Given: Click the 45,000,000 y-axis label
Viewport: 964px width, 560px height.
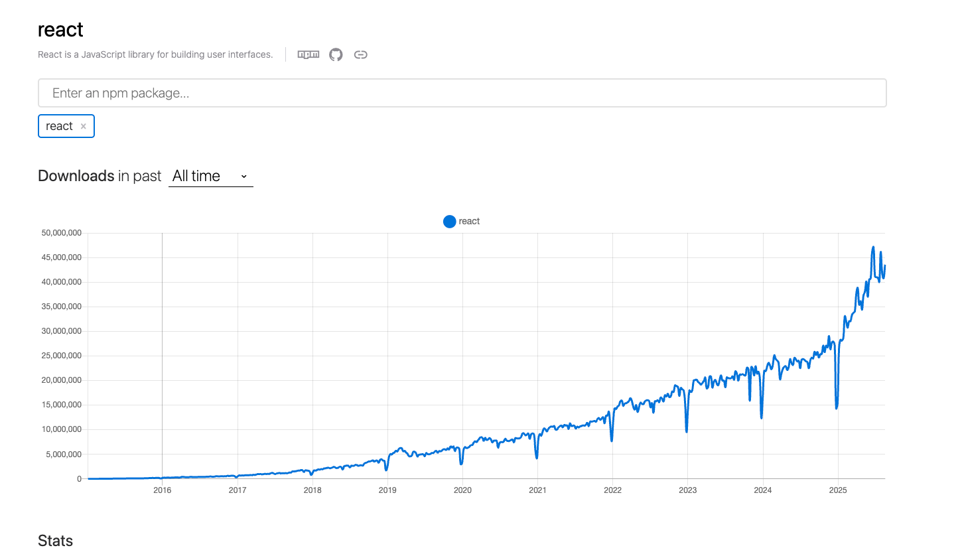Looking at the screenshot, I should point(62,257).
